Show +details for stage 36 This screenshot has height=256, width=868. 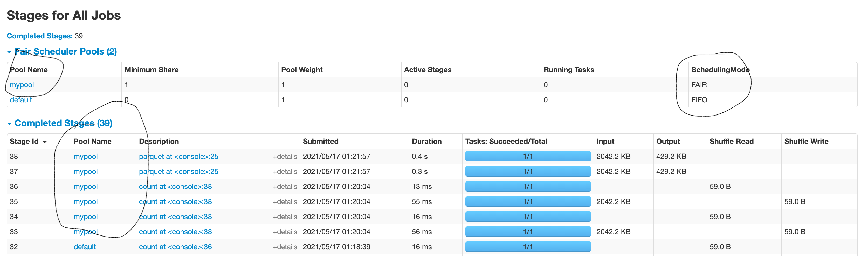pyautogui.click(x=285, y=187)
